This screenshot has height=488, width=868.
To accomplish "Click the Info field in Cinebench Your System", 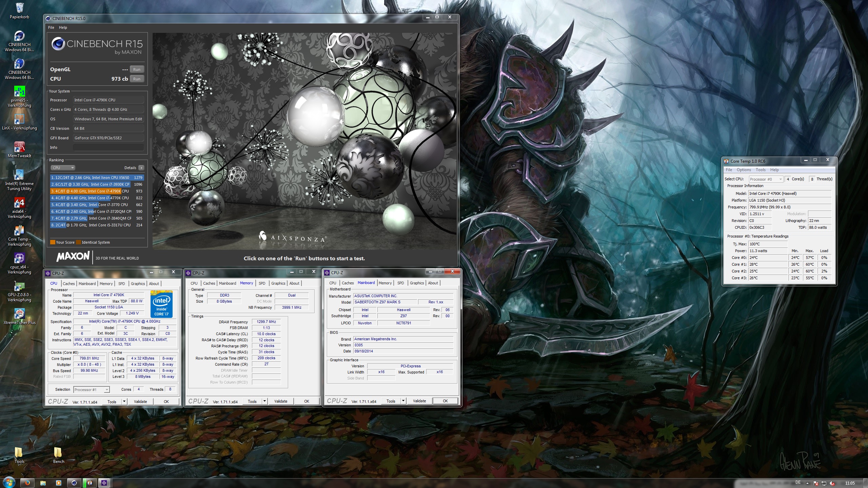I will (x=108, y=147).
